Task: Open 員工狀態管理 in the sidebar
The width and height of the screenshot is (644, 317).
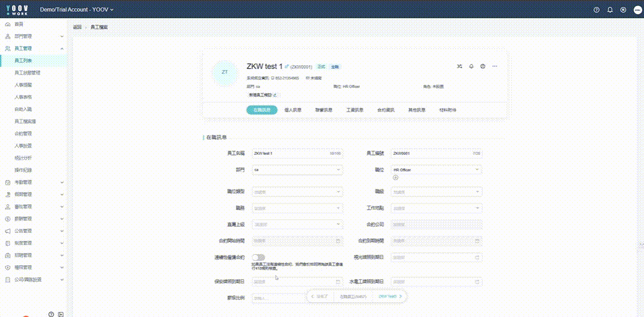Action: (27, 73)
